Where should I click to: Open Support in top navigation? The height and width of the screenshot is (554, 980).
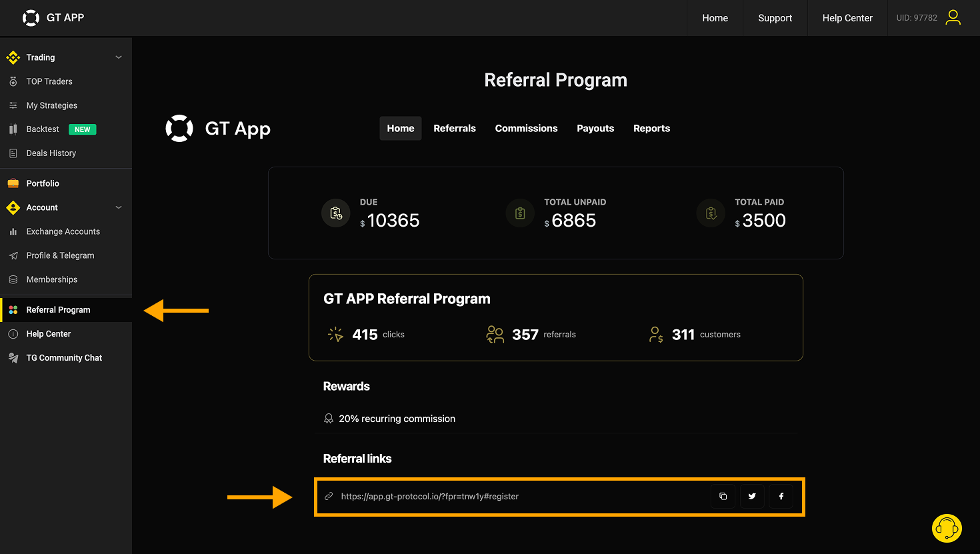(x=775, y=18)
